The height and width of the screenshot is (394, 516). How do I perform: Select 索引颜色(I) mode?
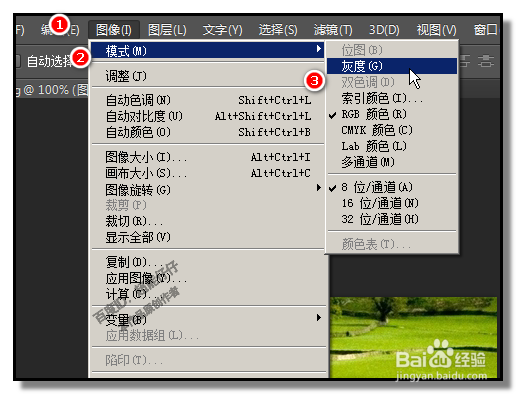392,98
